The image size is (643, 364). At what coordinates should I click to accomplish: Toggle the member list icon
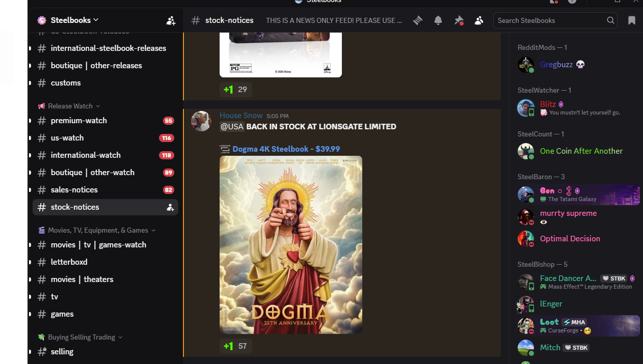[x=479, y=20]
